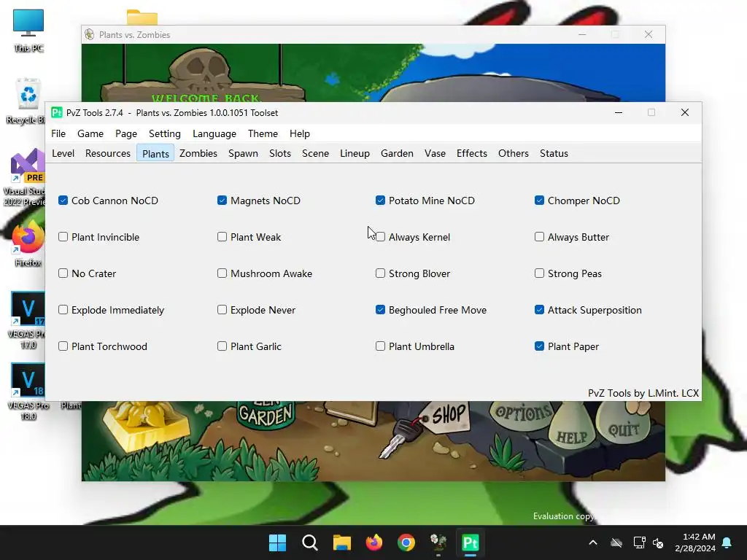
Task: Uncheck Chomper NoCD
Action: coord(539,201)
